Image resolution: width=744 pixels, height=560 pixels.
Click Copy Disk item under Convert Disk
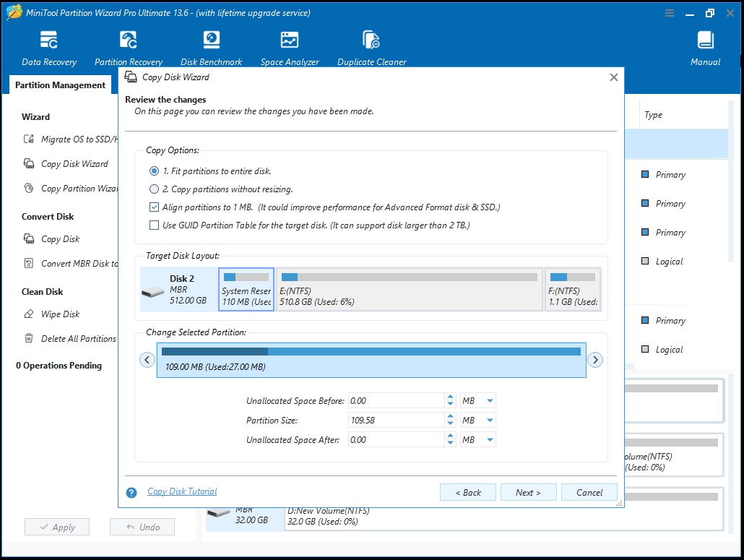[x=52, y=238]
